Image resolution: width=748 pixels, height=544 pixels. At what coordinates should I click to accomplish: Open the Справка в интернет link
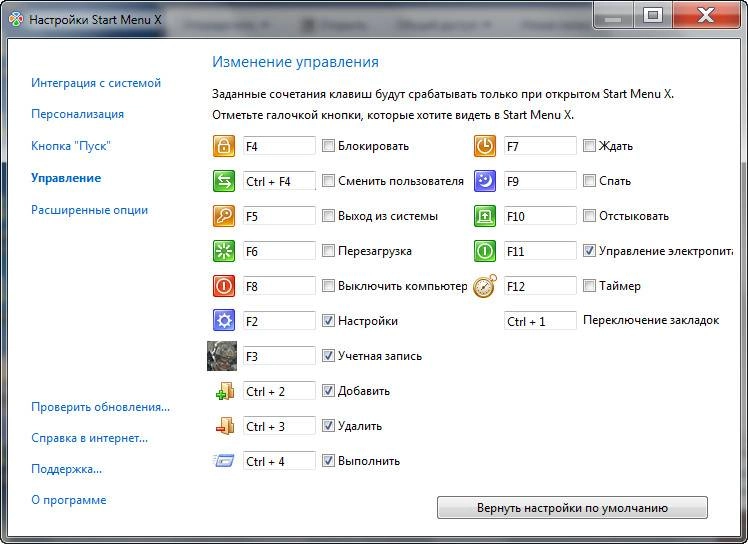89,438
